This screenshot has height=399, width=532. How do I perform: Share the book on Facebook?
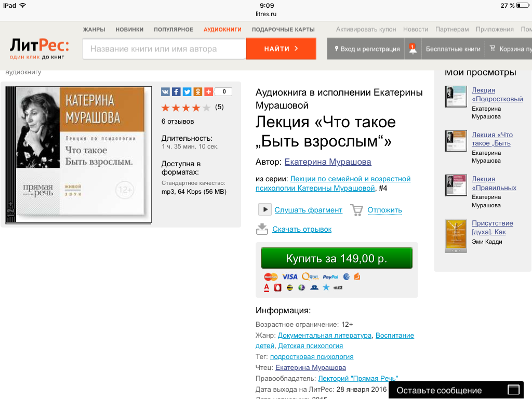tap(176, 91)
